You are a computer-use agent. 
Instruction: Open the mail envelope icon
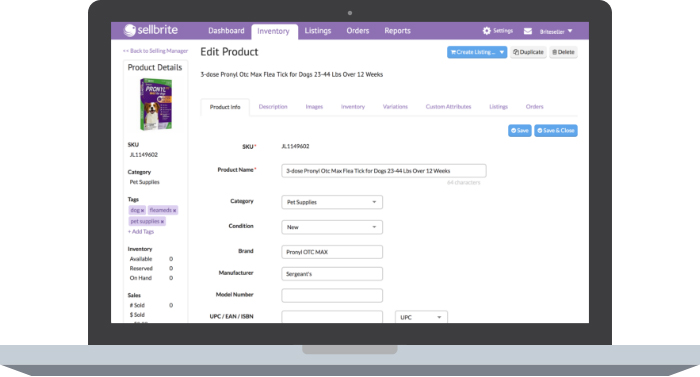pos(528,31)
